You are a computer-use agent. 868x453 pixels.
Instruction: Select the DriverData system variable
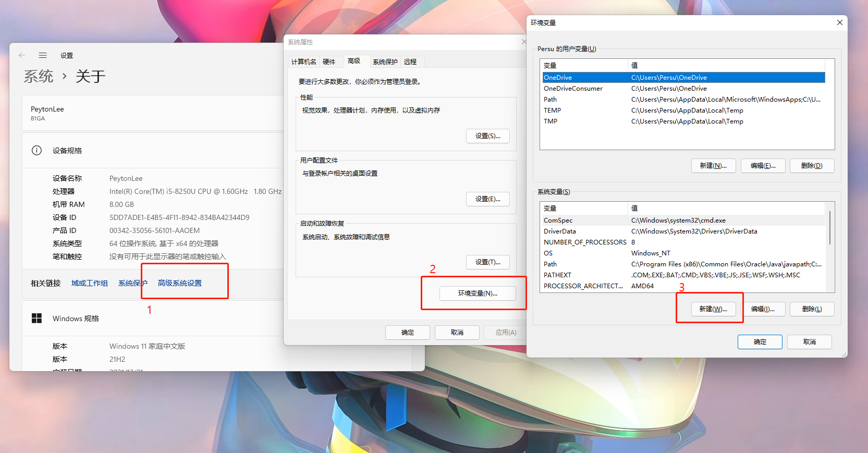click(684, 231)
